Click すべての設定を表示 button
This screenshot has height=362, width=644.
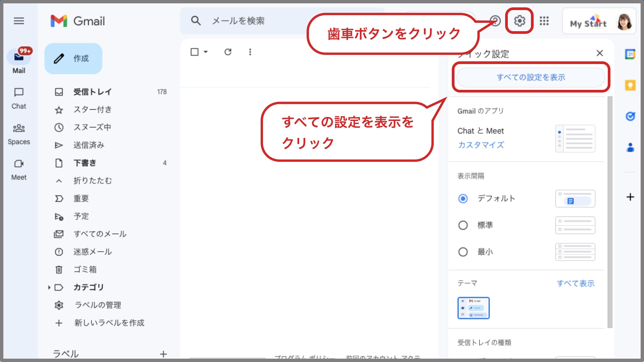531,77
